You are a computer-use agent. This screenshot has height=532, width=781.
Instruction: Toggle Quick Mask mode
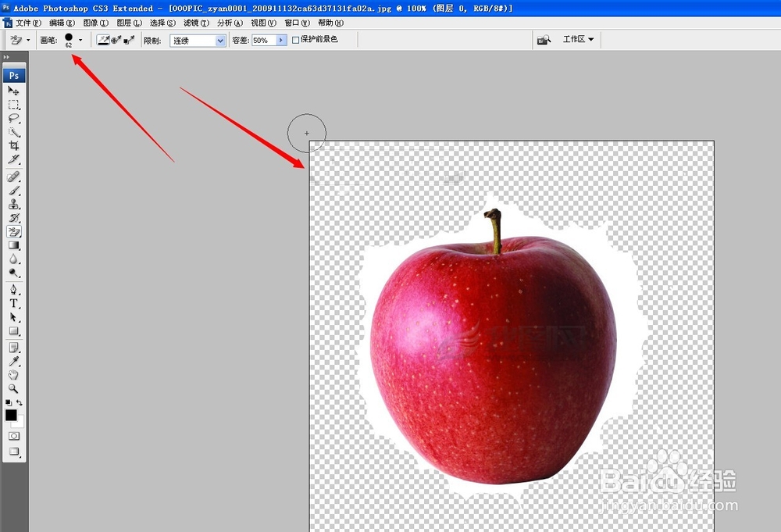coord(13,436)
